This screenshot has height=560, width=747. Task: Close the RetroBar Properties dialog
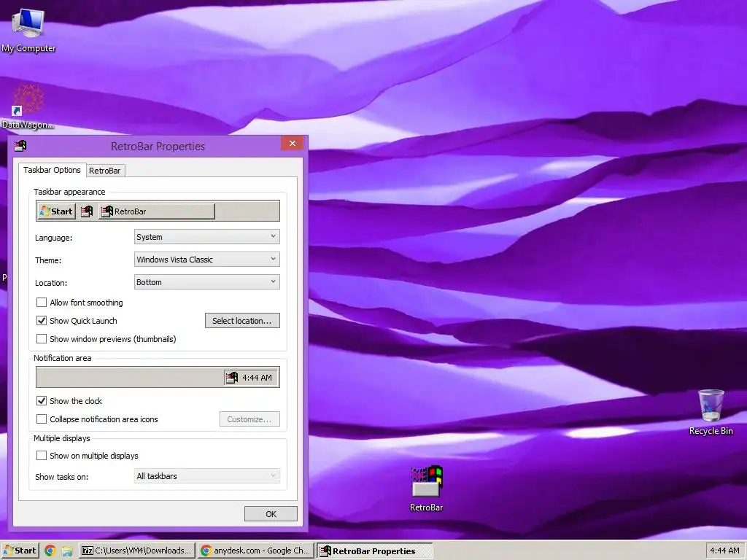(x=292, y=144)
